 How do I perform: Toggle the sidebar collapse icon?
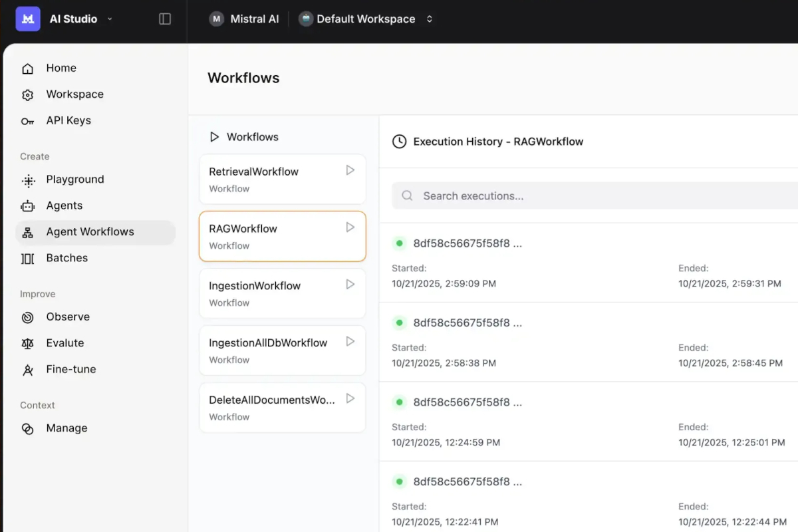(165, 19)
